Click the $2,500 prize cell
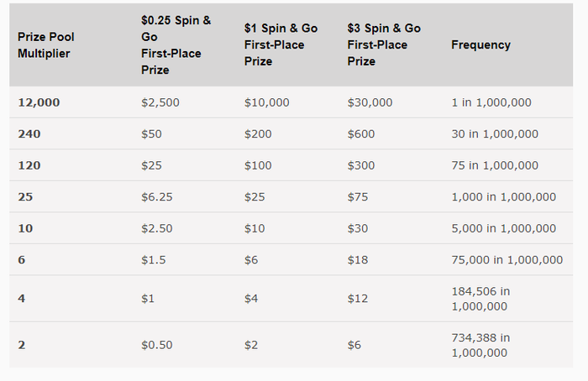588x381 pixels. pos(160,102)
